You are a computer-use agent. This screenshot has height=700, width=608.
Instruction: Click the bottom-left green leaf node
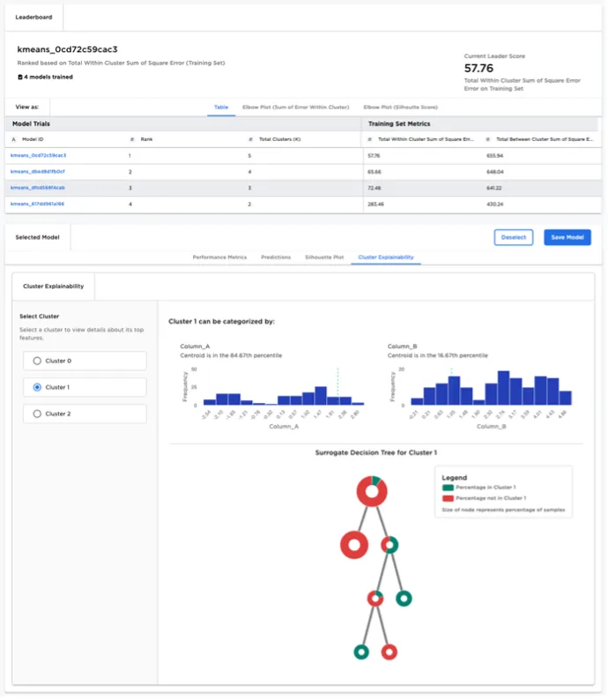point(360,652)
